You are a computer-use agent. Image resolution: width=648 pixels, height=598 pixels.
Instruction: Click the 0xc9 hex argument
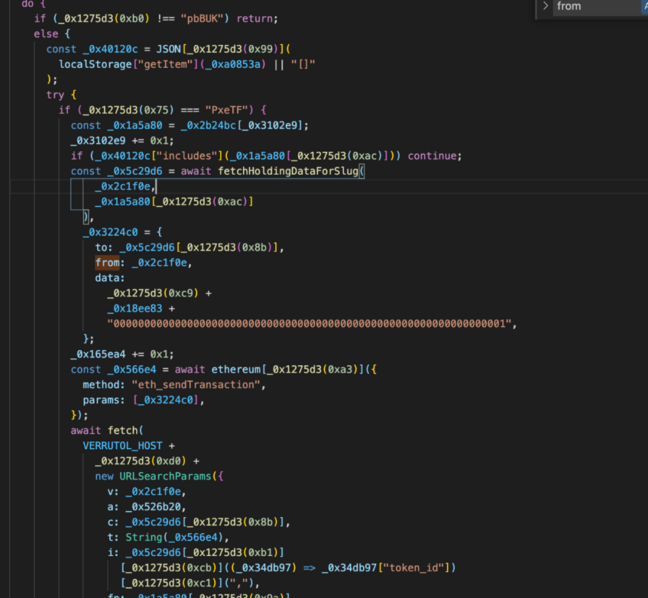pos(181,293)
